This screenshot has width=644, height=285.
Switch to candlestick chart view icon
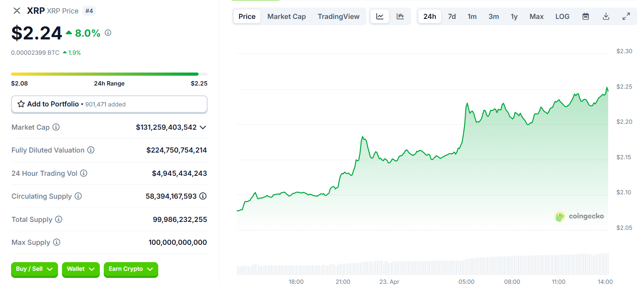[x=400, y=17]
